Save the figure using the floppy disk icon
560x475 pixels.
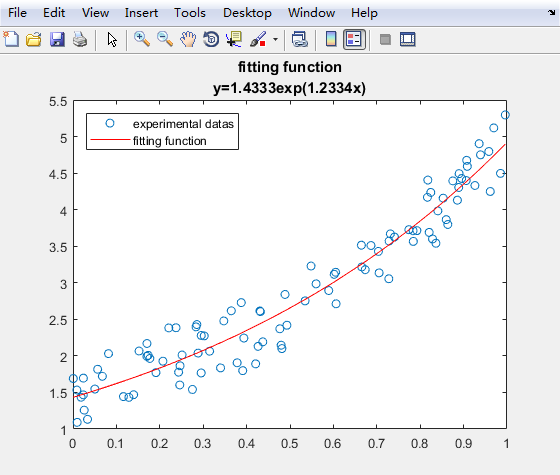pyautogui.click(x=57, y=39)
